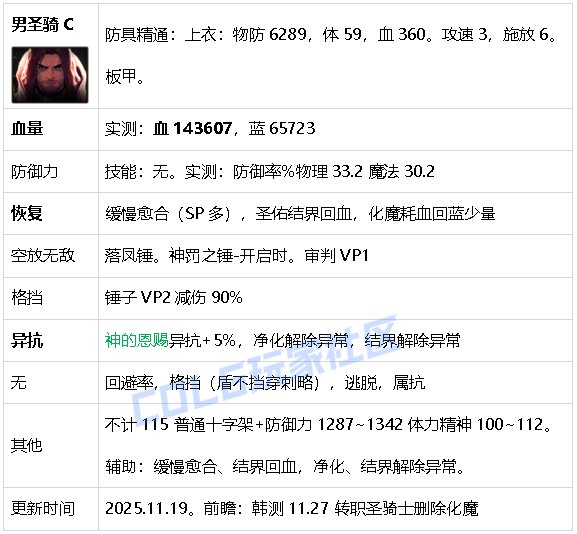Select the 男圣骑 C title text
This screenshot has width=577, height=534.
click(42, 25)
